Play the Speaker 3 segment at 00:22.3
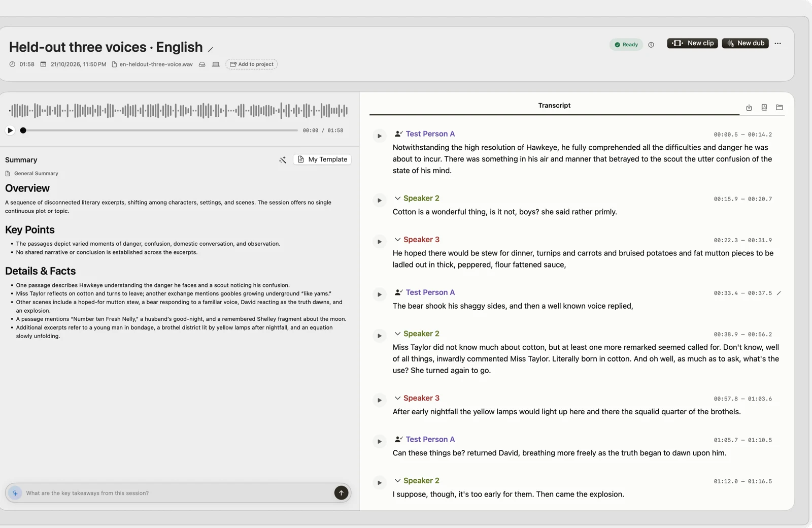Image resolution: width=812 pixels, height=528 pixels. tap(380, 242)
